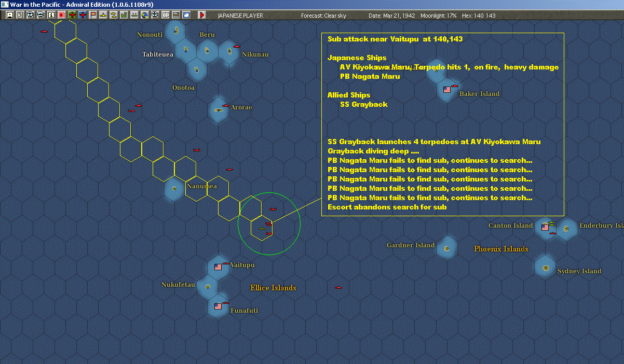Select the Gardner Island hex

click(446, 248)
